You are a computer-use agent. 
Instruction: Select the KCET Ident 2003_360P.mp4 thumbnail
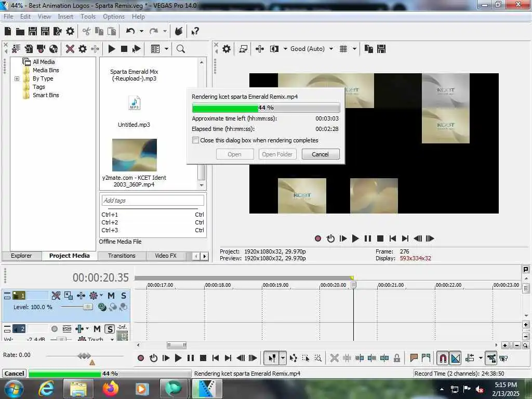coord(135,155)
